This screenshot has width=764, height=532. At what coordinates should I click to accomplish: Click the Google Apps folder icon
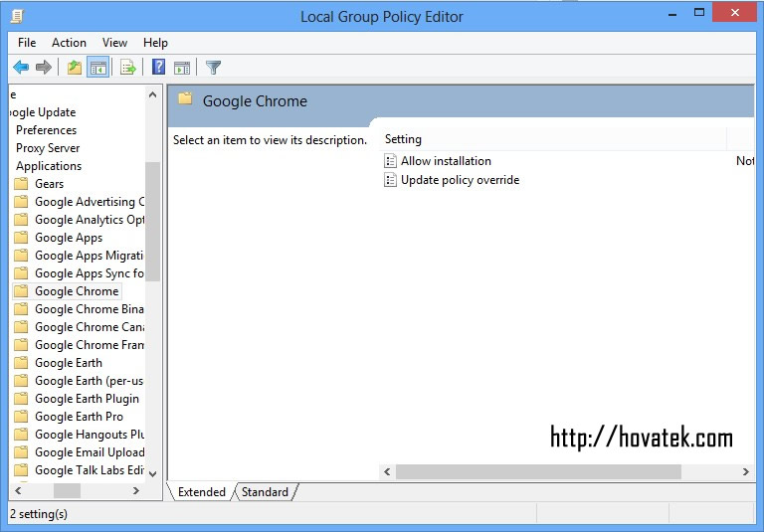point(21,238)
